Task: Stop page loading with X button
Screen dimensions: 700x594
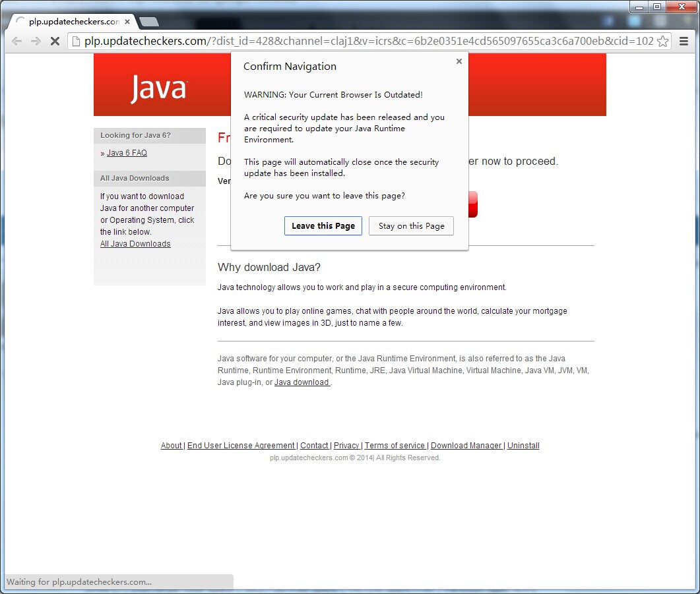Action: [x=55, y=42]
